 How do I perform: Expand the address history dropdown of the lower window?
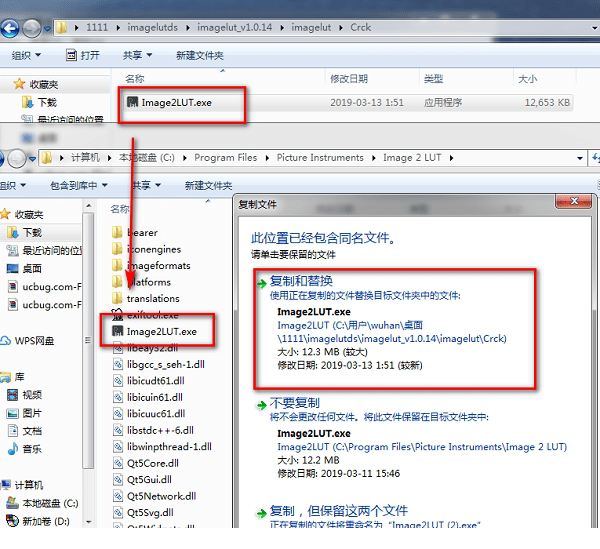click(x=580, y=158)
